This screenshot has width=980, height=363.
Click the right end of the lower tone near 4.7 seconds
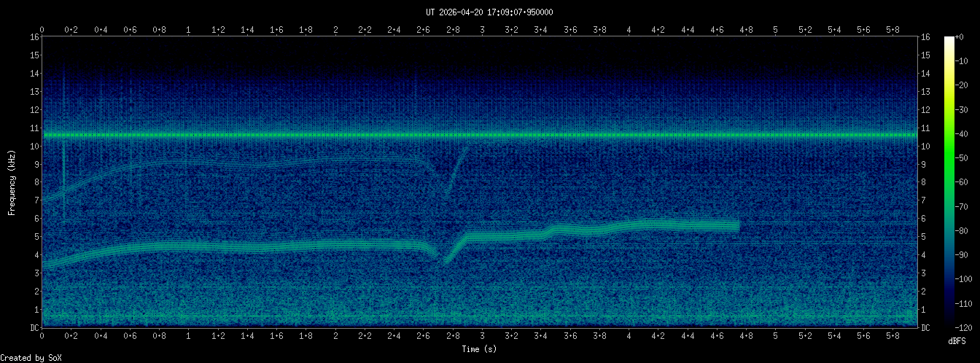736,226
